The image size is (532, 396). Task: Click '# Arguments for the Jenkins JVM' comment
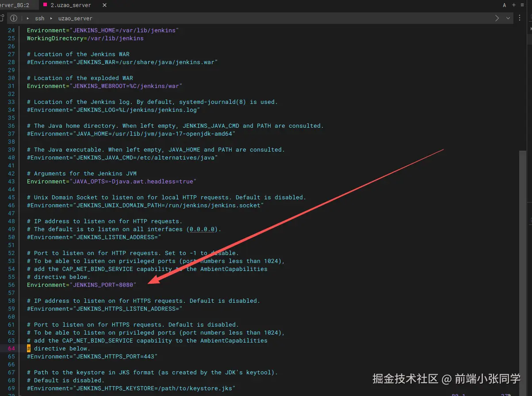click(x=82, y=173)
